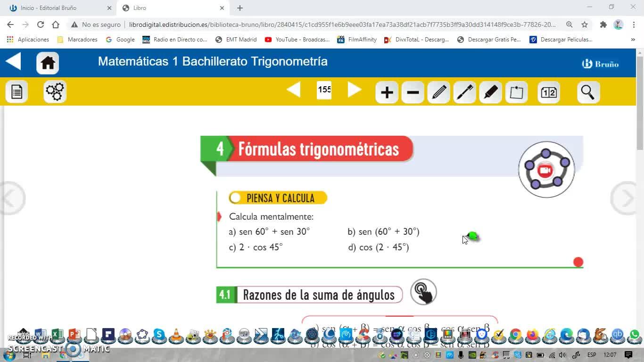644x362 pixels.
Task: Open the ESP language indicator
Action: 592,355
